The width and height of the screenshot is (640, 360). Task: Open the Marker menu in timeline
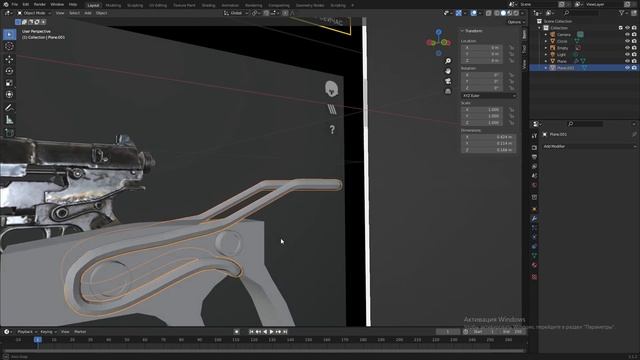coord(80,332)
